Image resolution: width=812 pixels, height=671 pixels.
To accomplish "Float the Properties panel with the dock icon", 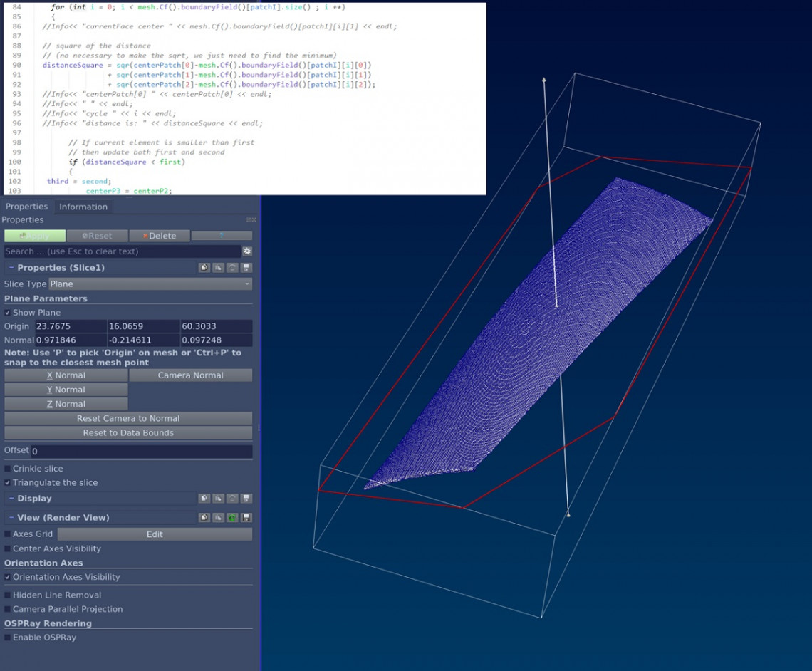I will click(x=249, y=220).
